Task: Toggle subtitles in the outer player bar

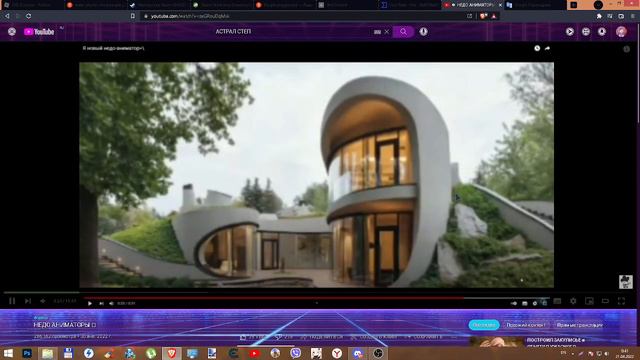Action: 557,301
